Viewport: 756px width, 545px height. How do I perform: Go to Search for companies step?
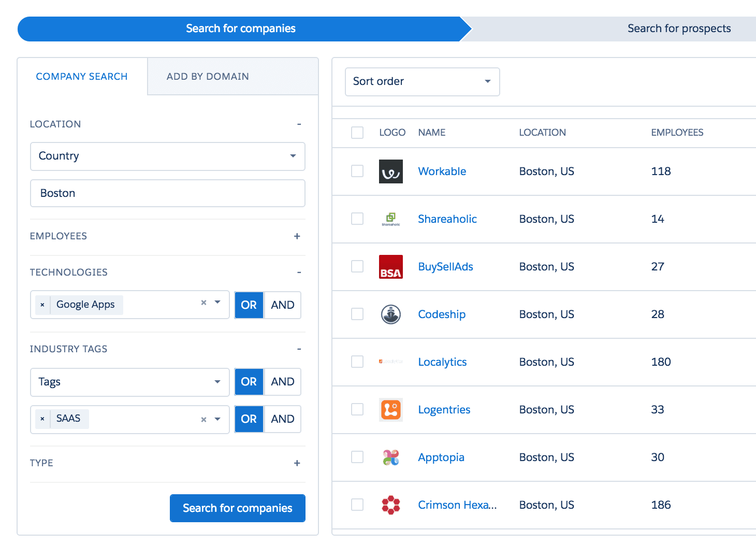(x=241, y=29)
